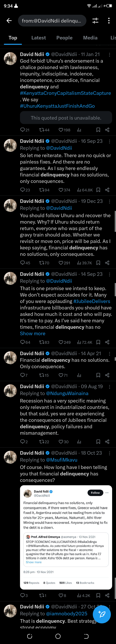Tap Show more on 14 Sep post

33,333
